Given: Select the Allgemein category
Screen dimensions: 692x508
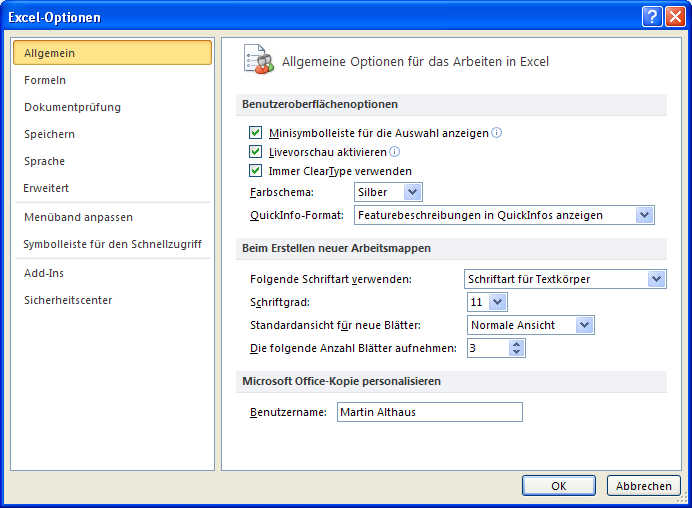Looking at the screenshot, I should coord(113,53).
